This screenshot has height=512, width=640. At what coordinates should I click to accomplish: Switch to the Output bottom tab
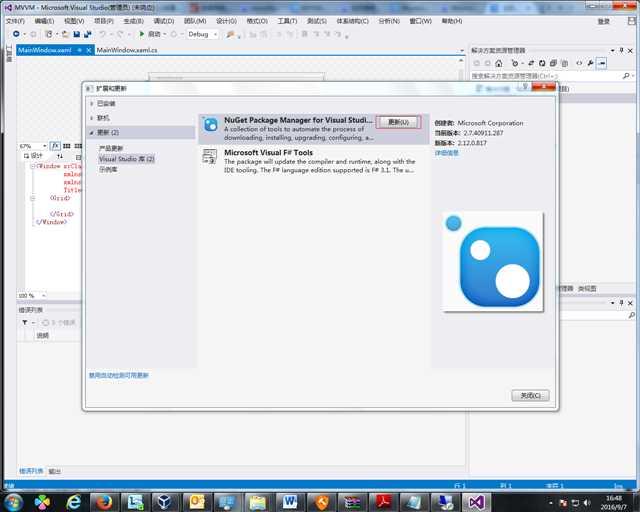click(x=54, y=471)
